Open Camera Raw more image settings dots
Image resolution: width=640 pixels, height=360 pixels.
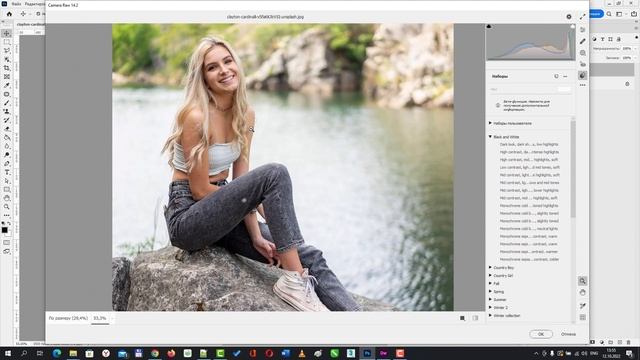coord(582,85)
